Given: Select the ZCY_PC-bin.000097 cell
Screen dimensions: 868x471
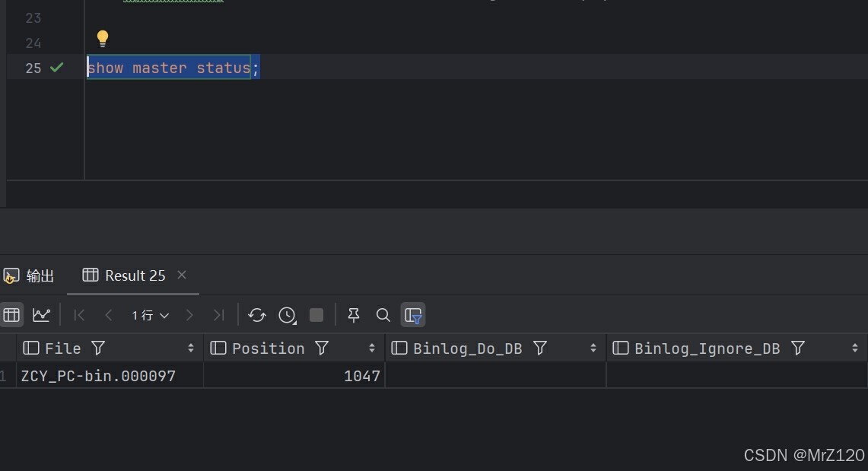Looking at the screenshot, I should coord(99,376).
